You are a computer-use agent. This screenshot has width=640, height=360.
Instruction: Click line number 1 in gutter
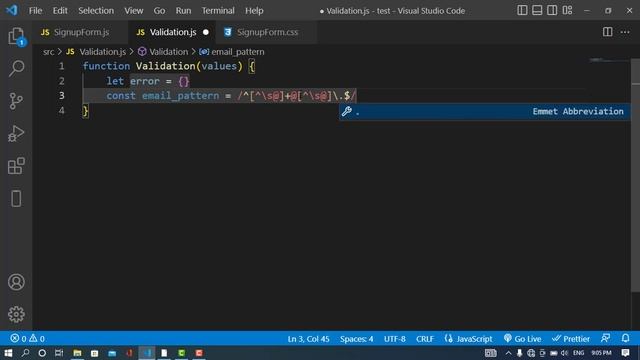(x=62, y=66)
